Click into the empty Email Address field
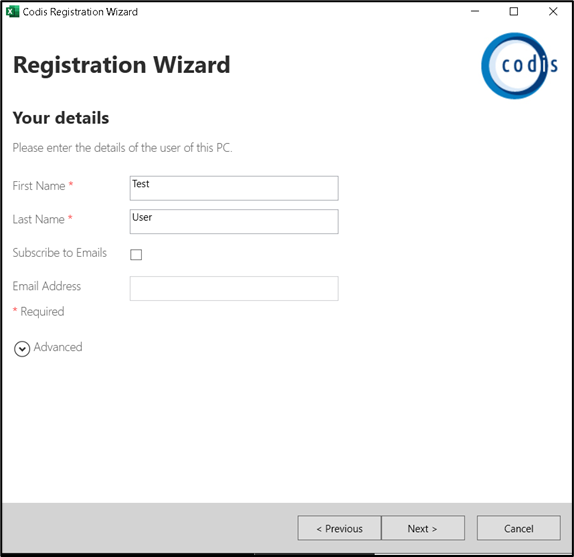Viewport: 574px width, 557px height. [x=234, y=288]
